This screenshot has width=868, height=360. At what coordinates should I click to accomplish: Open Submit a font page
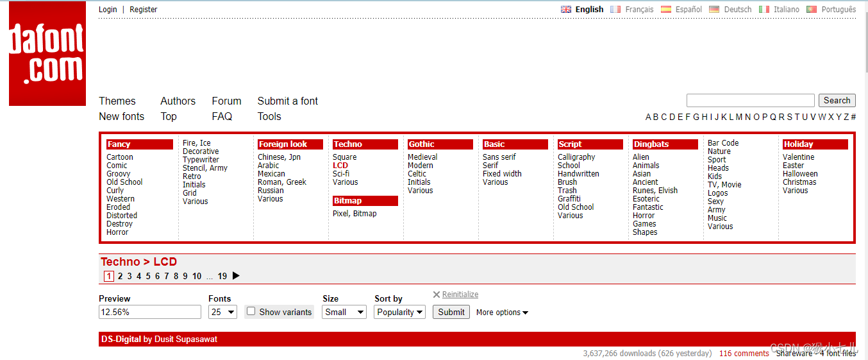click(288, 101)
